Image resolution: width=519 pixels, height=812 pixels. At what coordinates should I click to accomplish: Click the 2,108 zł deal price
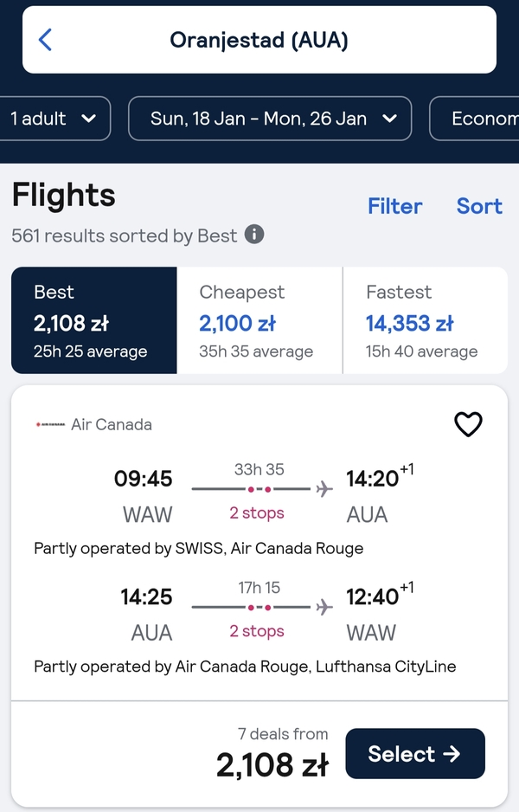pos(272,765)
